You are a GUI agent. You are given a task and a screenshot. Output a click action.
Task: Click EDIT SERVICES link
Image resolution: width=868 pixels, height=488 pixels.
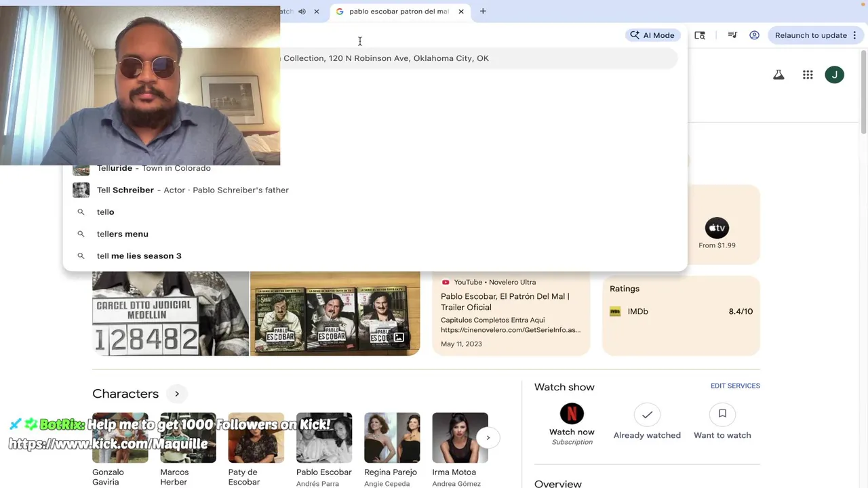(735, 386)
